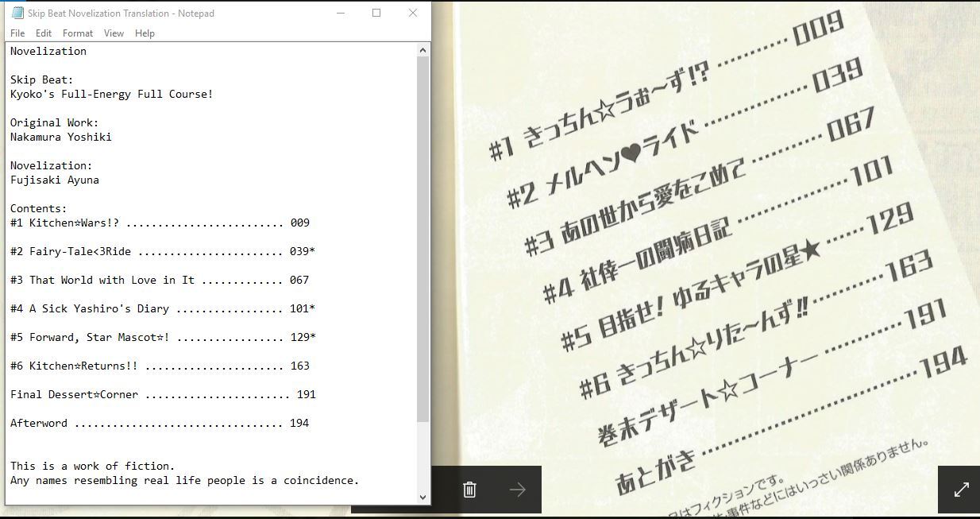The image size is (980, 519).
Task: Click the Notepad scrollbar up arrow
Action: [423, 50]
